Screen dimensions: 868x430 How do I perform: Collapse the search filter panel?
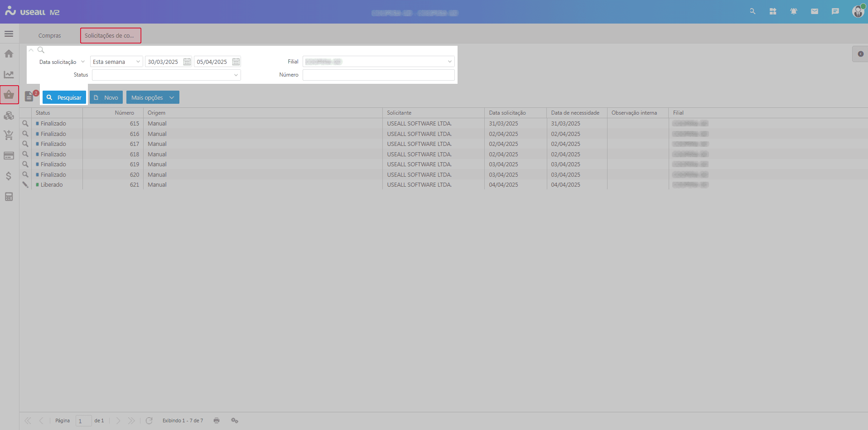click(x=31, y=50)
